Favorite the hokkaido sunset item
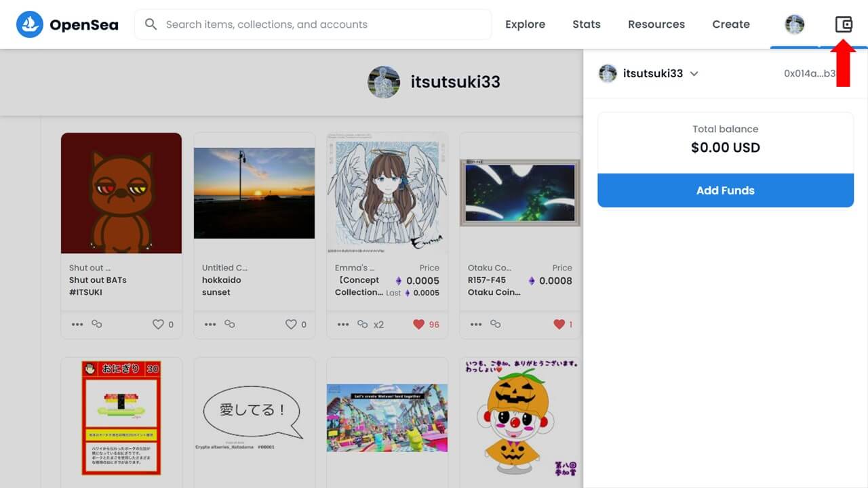Viewport: 868px width, 488px height. point(291,325)
